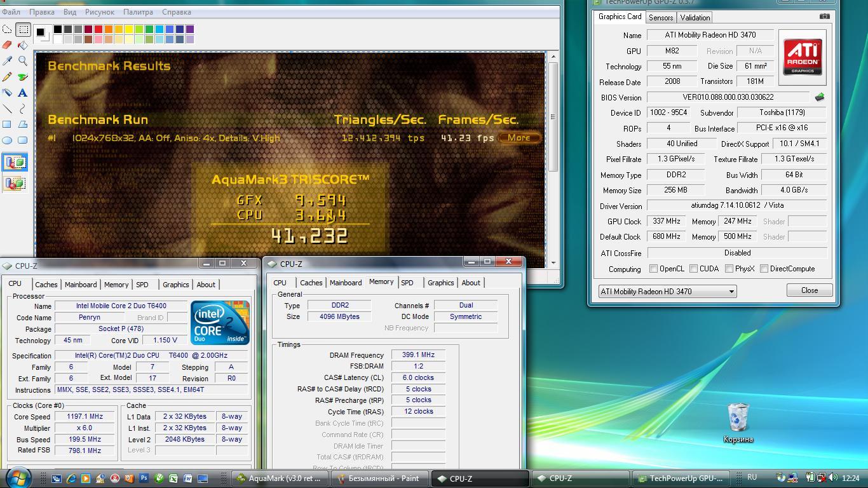
Task: Choose the Fill with color bucket tool
Action: (23, 45)
